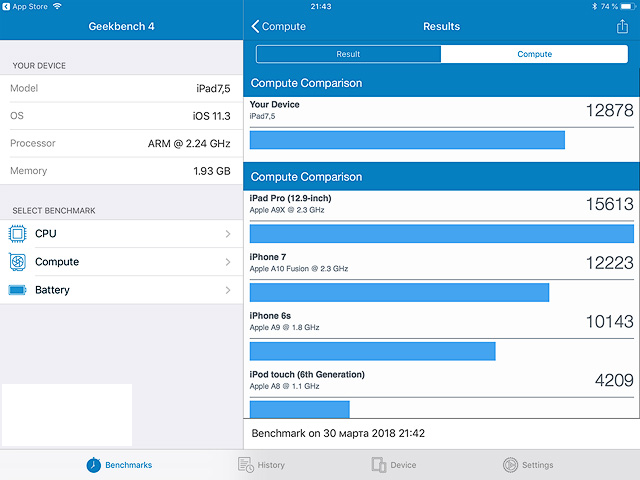Screen dimensions: 640x480
Task: Tap the score 4209
Action: coord(614,380)
